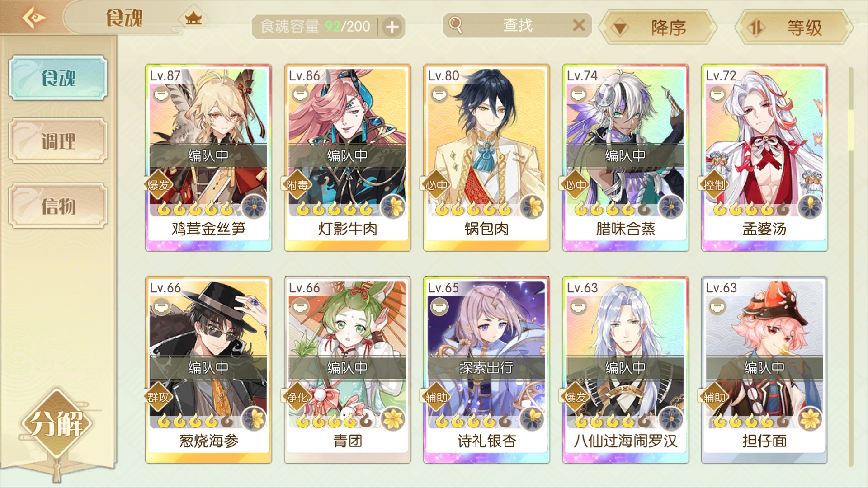Toggle the bowl marker on 担仔面 card

[x=717, y=307]
